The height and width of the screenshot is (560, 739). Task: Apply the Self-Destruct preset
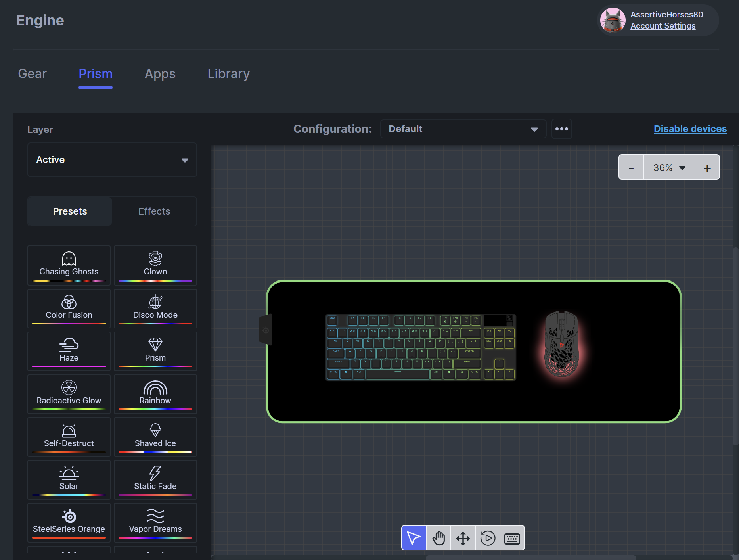(69, 437)
